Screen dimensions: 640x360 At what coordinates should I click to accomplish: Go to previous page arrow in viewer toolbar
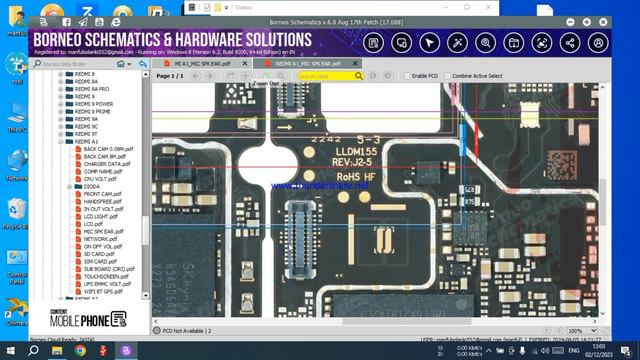pos(196,76)
